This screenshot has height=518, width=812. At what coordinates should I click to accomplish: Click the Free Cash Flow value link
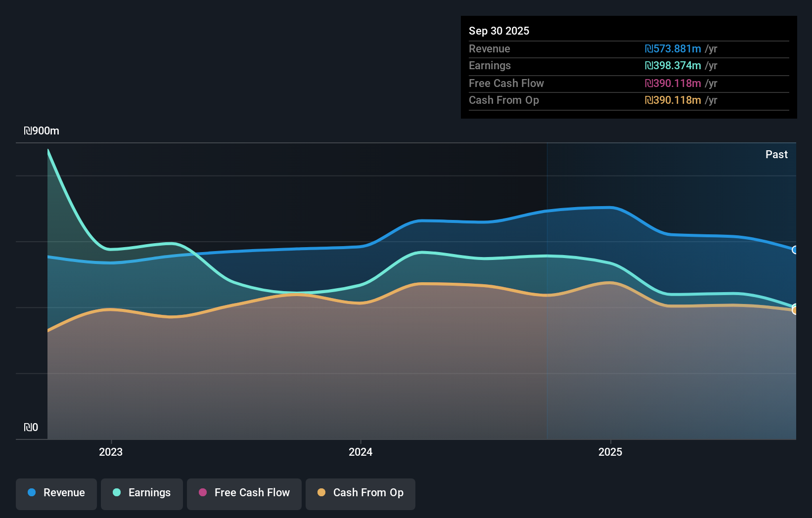tap(673, 83)
